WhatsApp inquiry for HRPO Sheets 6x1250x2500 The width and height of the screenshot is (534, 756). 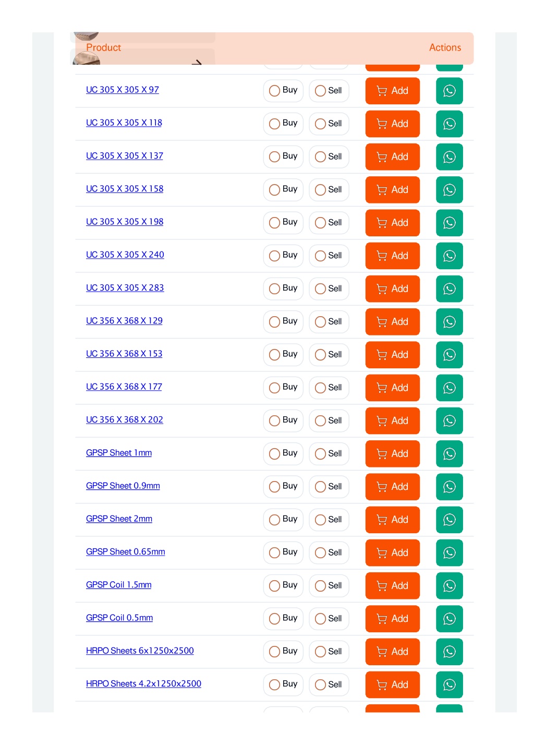pyautogui.click(x=449, y=652)
